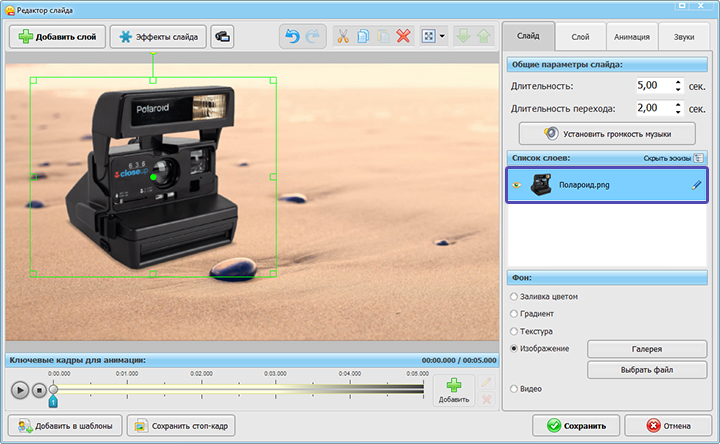720x444 pixels.
Task: Stop the animation preview
Action: tap(39, 390)
